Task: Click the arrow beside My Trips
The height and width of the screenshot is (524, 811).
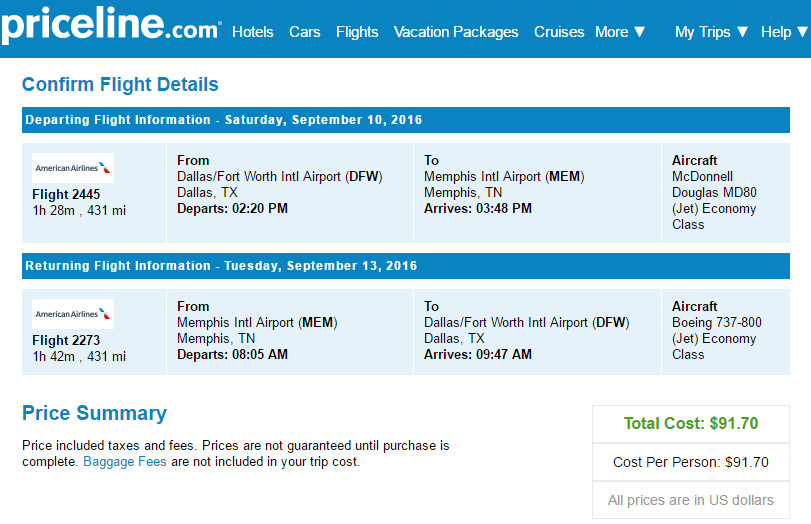Action: coord(743,32)
